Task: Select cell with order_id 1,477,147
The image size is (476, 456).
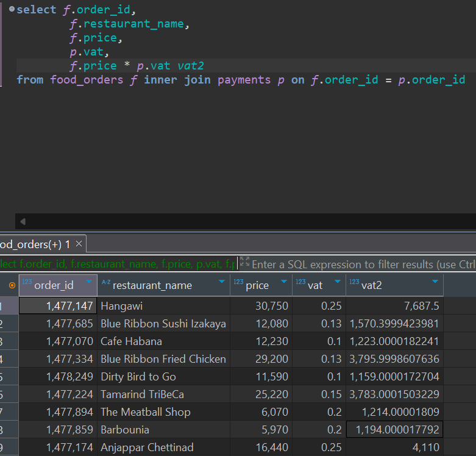Action: click(58, 305)
